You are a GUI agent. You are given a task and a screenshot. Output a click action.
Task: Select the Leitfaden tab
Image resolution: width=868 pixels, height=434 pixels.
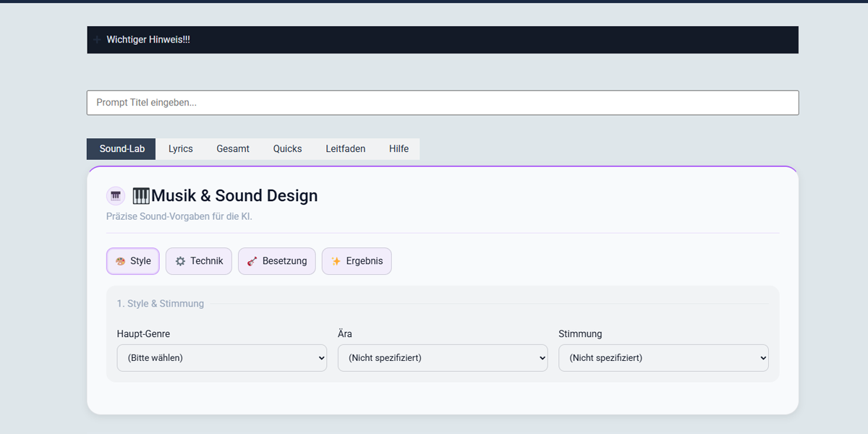tap(345, 149)
